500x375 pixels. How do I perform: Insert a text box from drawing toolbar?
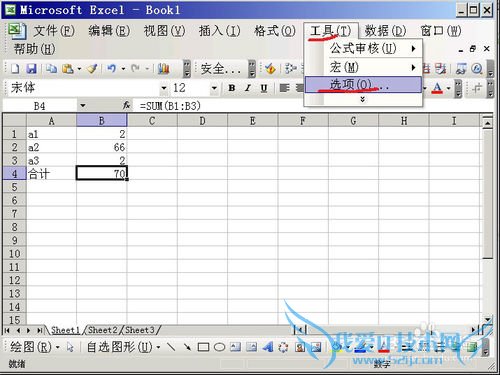tap(235, 347)
